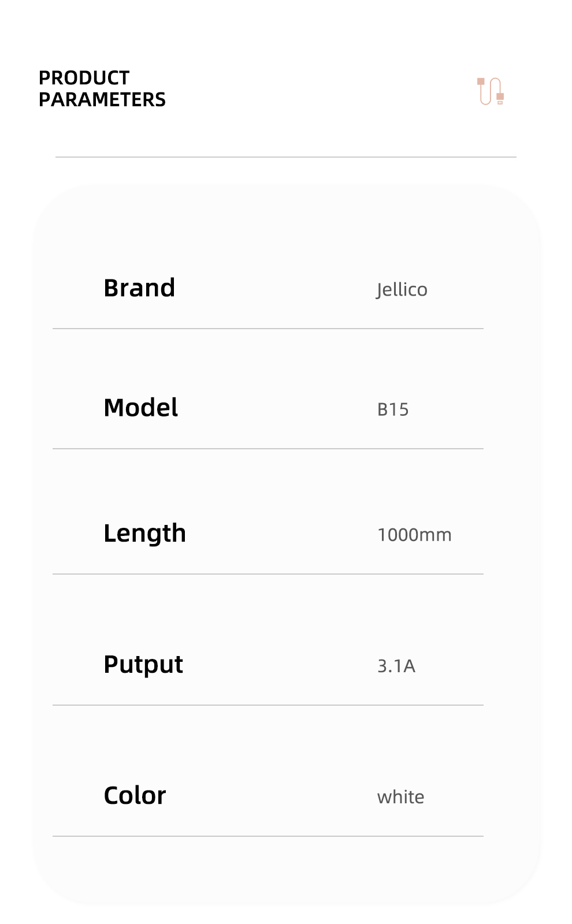The image size is (572, 924).
Task: Click the separator line below Model row
Action: coord(268,449)
